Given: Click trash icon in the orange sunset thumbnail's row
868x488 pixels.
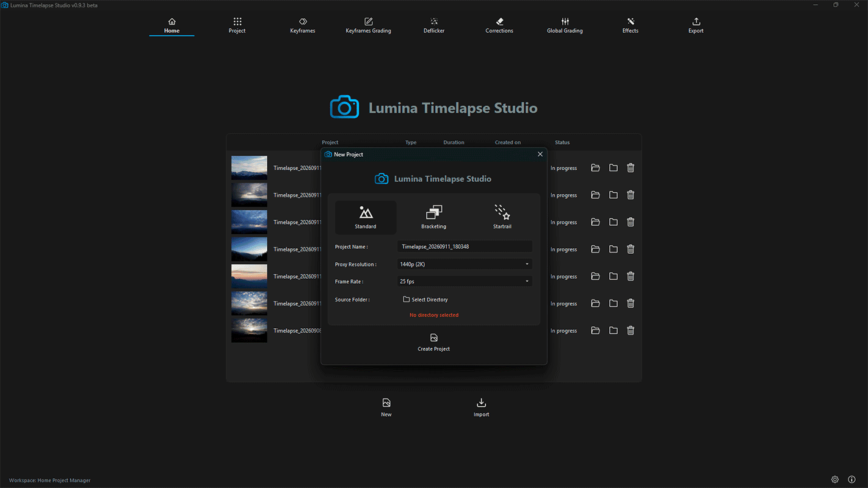Looking at the screenshot, I should [631, 276].
